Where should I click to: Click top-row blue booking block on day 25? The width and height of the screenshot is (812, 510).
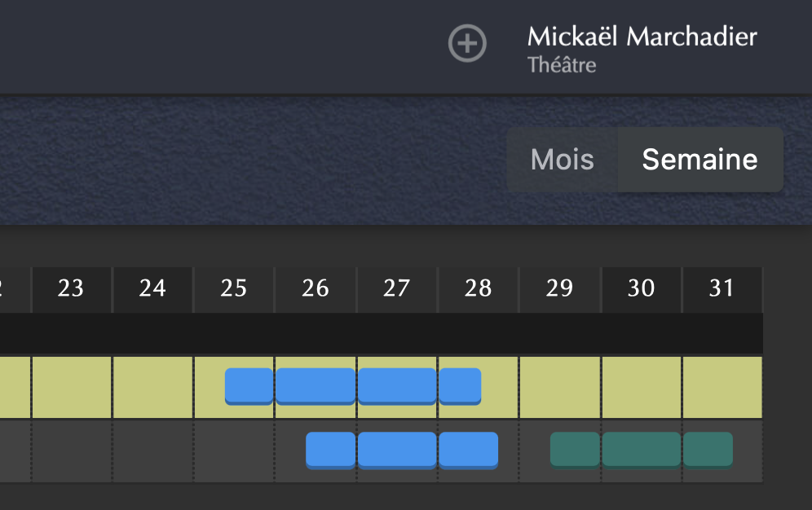[x=249, y=385]
